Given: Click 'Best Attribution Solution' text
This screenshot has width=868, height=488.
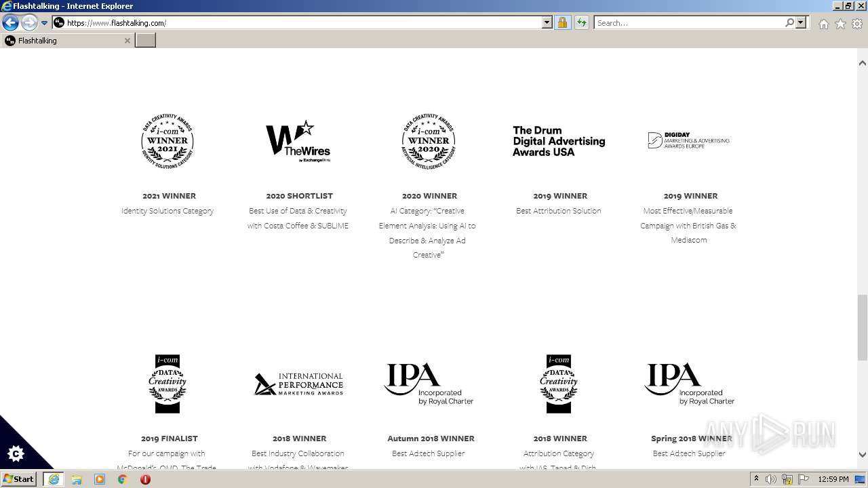Looking at the screenshot, I should [559, 211].
